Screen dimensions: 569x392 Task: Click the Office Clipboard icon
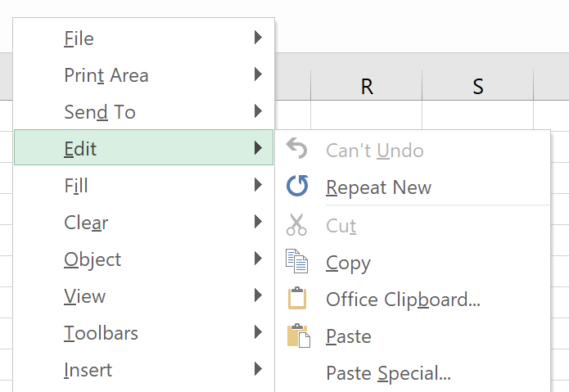pyautogui.click(x=297, y=299)
